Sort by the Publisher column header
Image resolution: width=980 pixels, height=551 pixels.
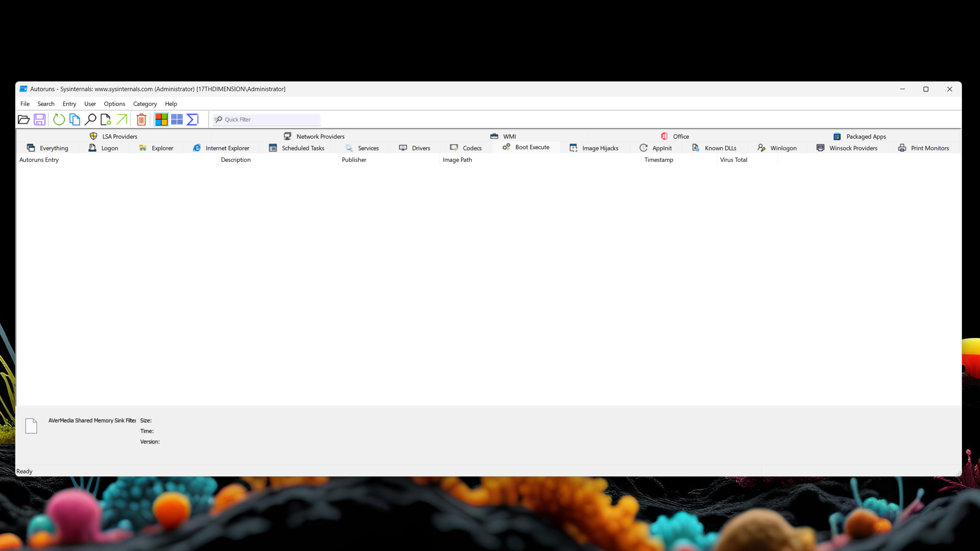click(x=389, y=160)
